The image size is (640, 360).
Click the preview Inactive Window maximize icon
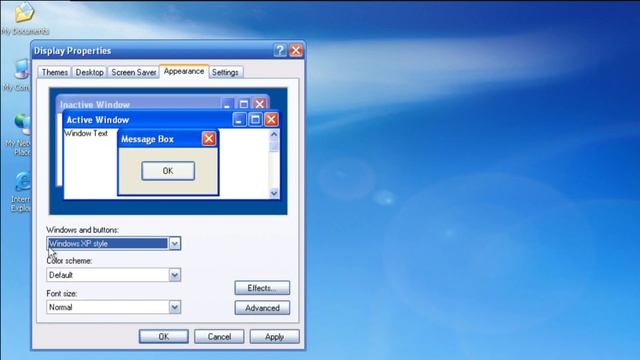244,104
